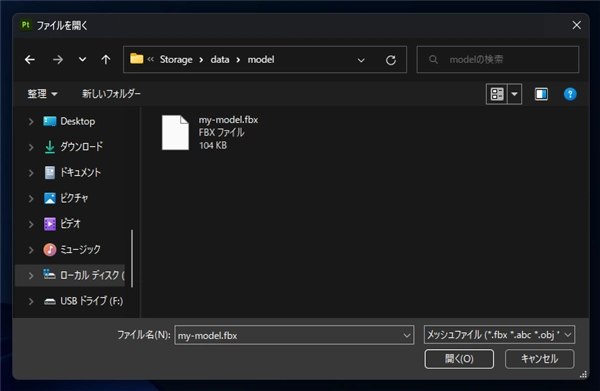Close the ファイルを開く dialog
This screenshot has width=600, height=391.
(x=576, y=25)
